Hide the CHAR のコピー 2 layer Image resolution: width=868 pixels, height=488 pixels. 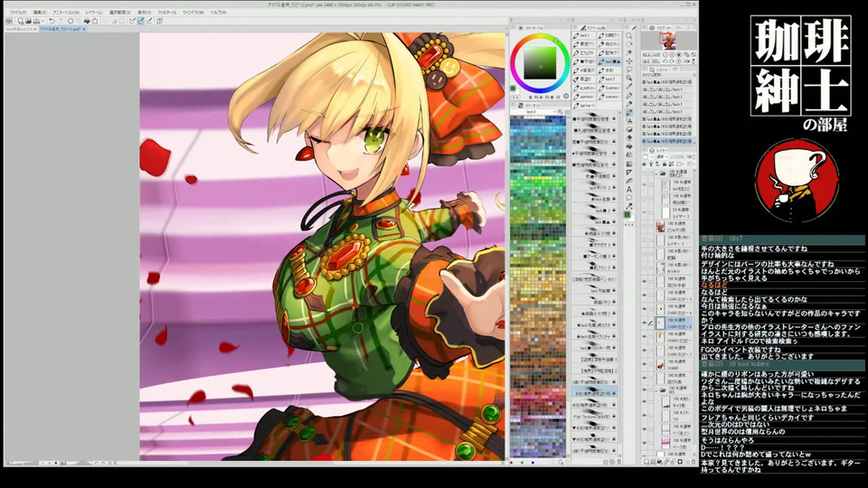(644, 351)
